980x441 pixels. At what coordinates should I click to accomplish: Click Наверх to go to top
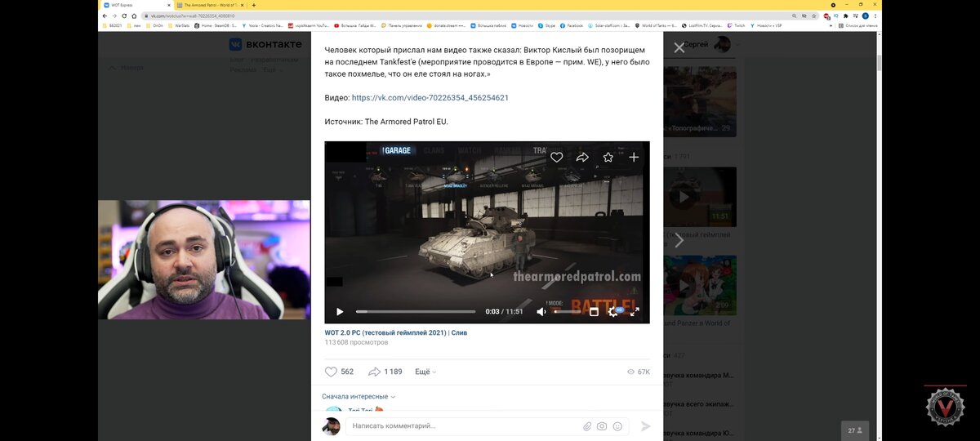127,67
